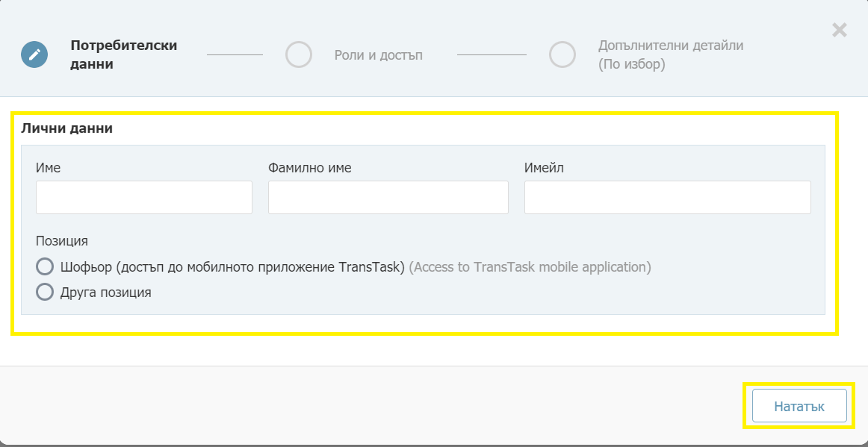This screenshot has height=447, width=868.
Task: Open the Потребителски данни step label
Action: pyautogui.click(x=123, y=54)
